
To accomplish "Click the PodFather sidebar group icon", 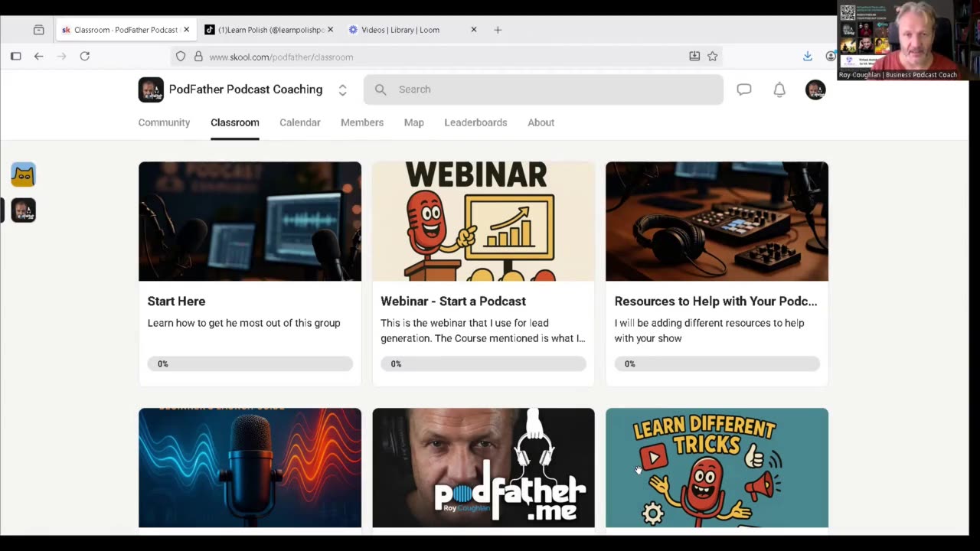I will click(x=23, y=210).
